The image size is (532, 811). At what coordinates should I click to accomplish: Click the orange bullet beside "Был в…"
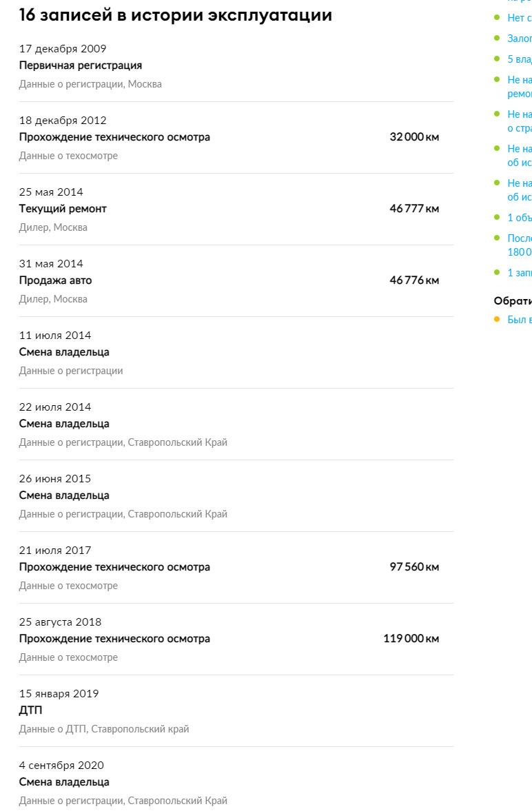pyautogui.click(x=497, y=319)
